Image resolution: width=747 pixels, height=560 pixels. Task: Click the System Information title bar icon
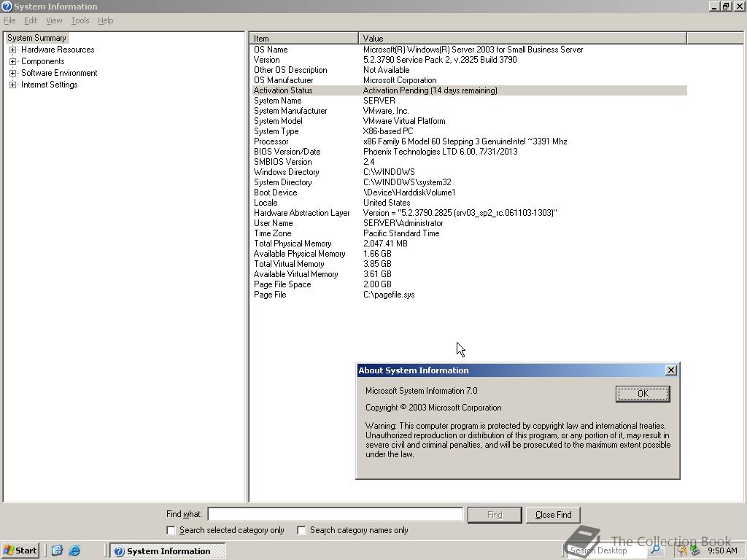coord(7,6)
